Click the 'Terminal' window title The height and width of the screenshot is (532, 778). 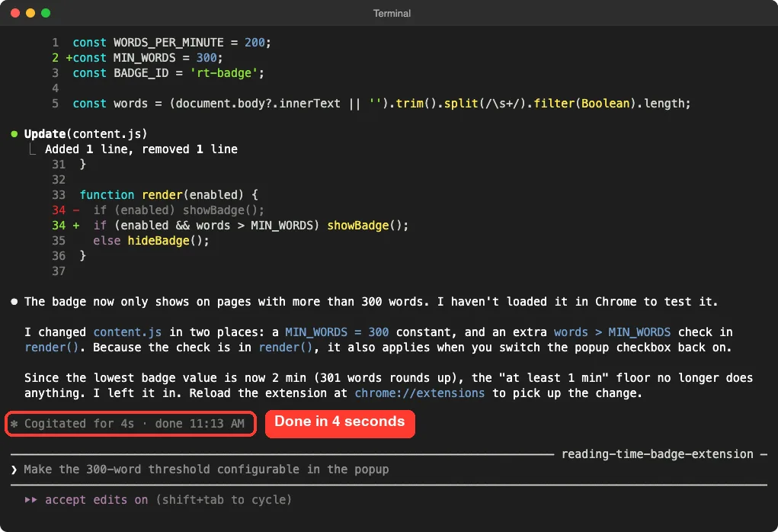tap(392, 14)
